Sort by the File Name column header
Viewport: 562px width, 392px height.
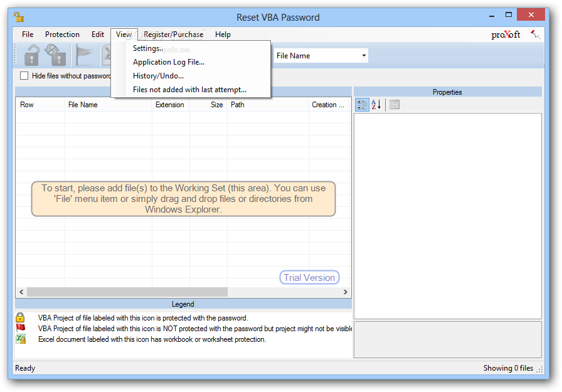109,105
